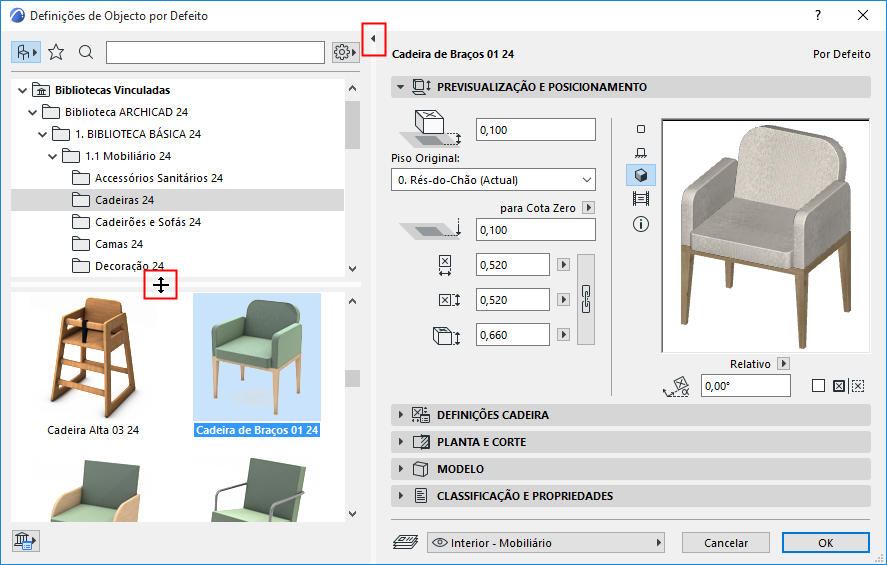The width and height of the screenshot is (887, 565).
Task: Switch preview to picture view icon
Action: click(641, 199)
